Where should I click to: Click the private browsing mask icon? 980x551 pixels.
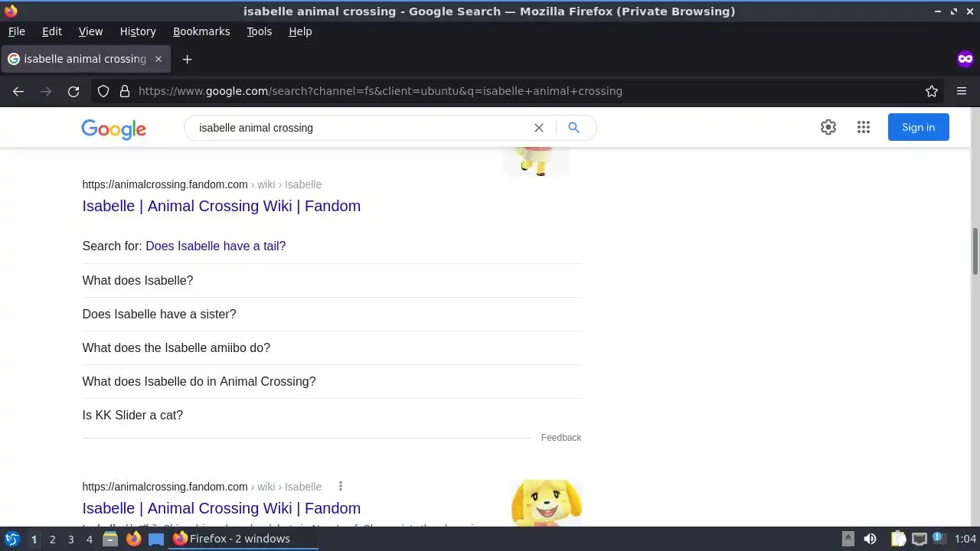pyautogui.click(x=965, y=59)
